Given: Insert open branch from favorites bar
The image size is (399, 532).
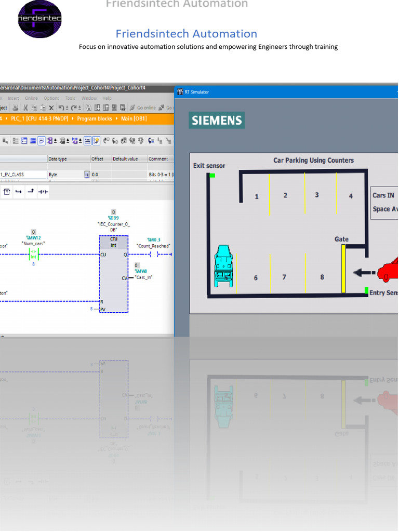Looking at the screenshot, I should point(19,192).
